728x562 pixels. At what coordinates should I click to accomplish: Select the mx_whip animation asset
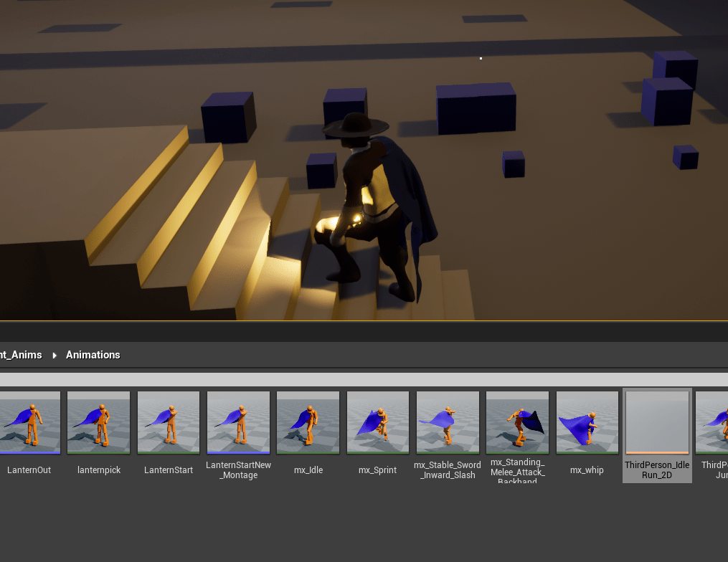tap(587, 423)
